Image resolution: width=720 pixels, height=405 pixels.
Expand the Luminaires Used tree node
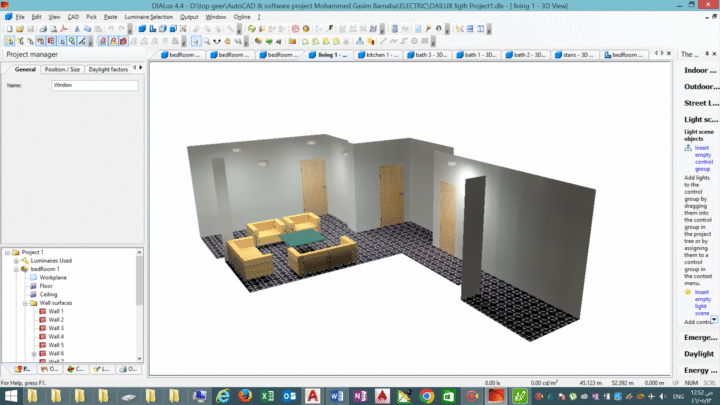pos(16,260)
